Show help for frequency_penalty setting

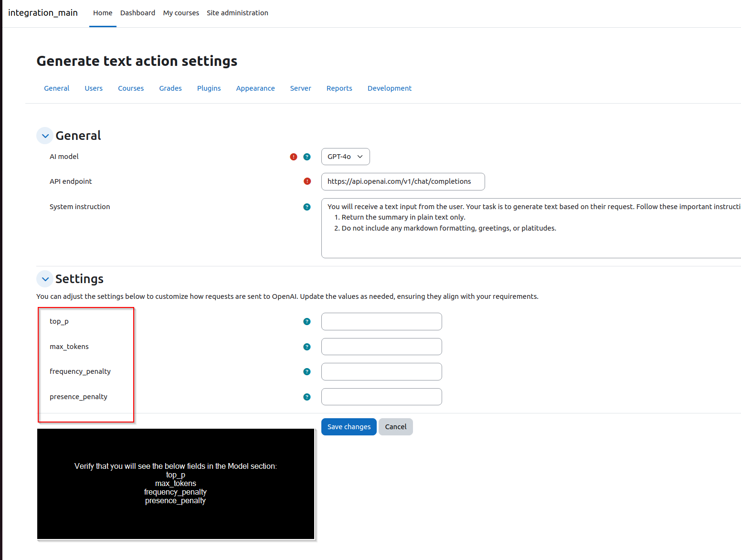(307, 372)
